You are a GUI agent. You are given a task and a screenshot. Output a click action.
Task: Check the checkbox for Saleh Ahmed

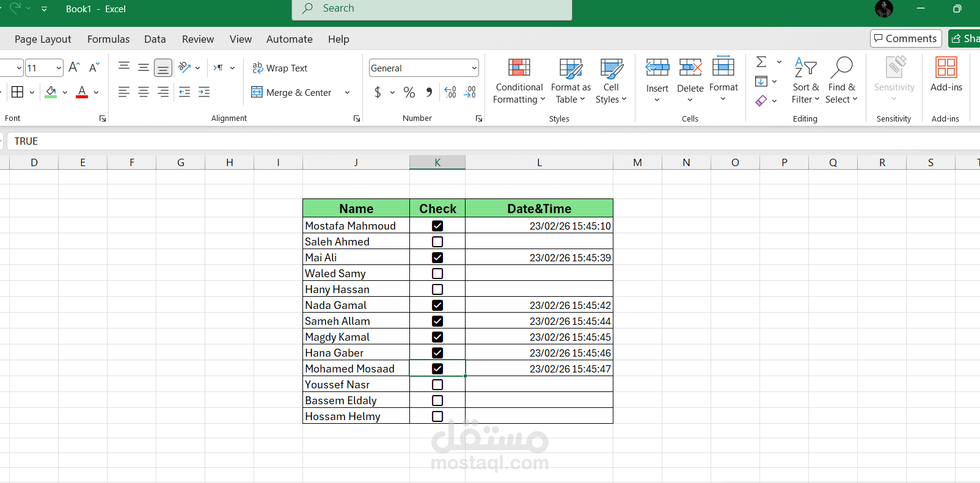pos(437,242)
